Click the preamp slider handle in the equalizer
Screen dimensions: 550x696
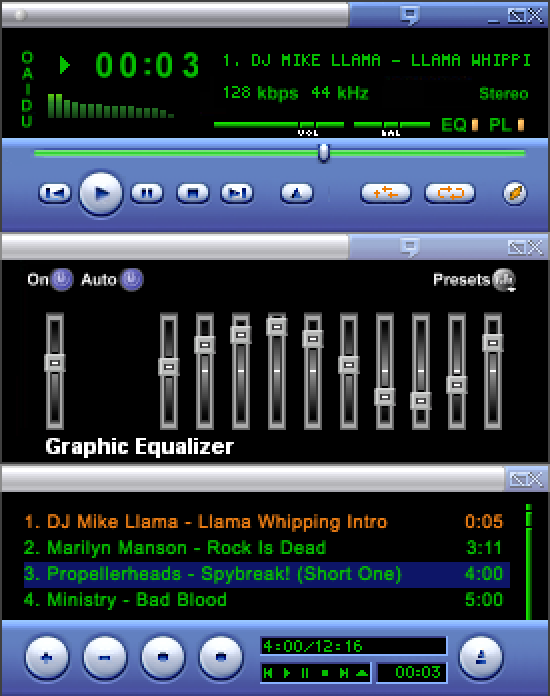55,363
